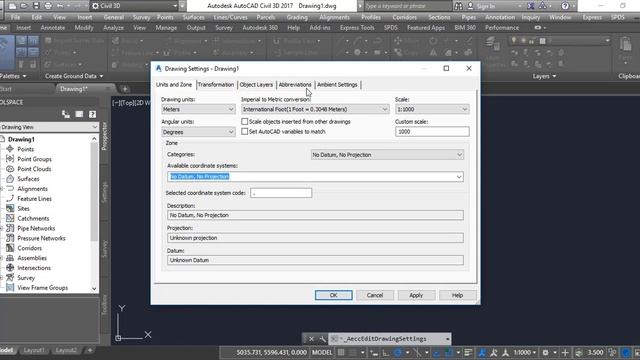Switch to Layout1 tab
The image size is (640, 360).
pos(34,350)
